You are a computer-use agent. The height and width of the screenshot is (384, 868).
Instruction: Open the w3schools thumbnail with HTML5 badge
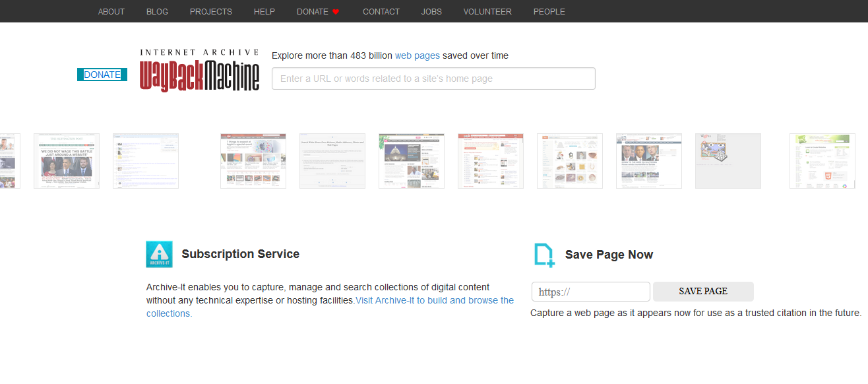click(x=822, y=161)
